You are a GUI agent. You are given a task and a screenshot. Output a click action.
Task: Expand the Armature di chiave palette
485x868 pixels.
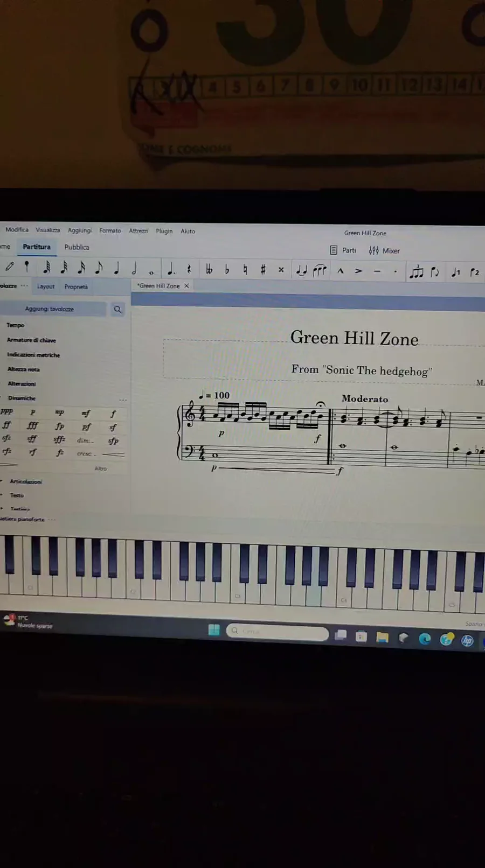point(31,340)
